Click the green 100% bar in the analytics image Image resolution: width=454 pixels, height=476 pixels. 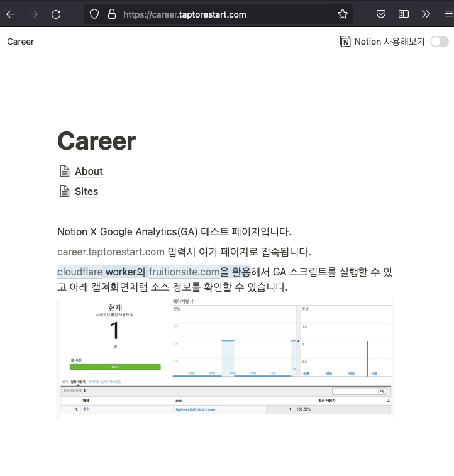coord(115,367)
